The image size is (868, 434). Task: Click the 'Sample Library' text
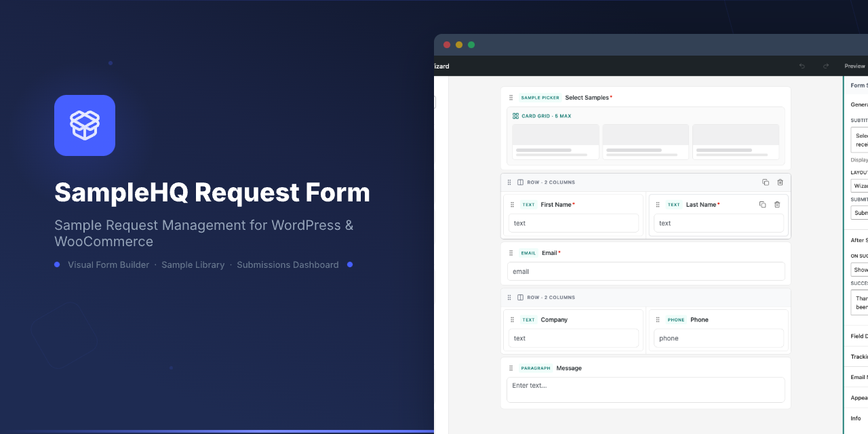coord(193,265)
